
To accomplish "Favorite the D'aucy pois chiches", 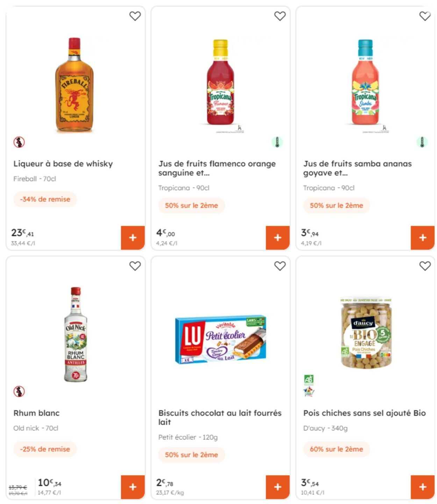I will coord(425,266).
